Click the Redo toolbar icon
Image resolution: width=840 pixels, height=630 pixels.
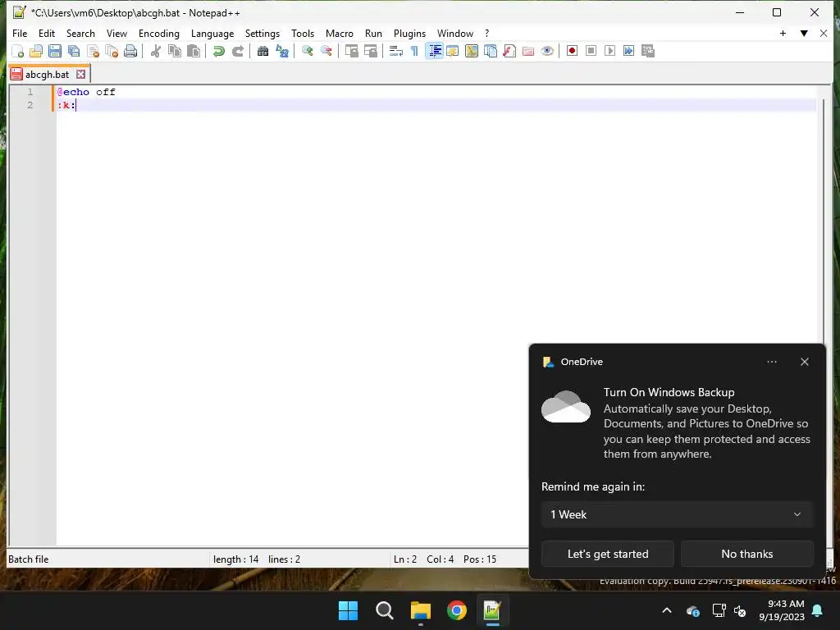tap(237, 51)
